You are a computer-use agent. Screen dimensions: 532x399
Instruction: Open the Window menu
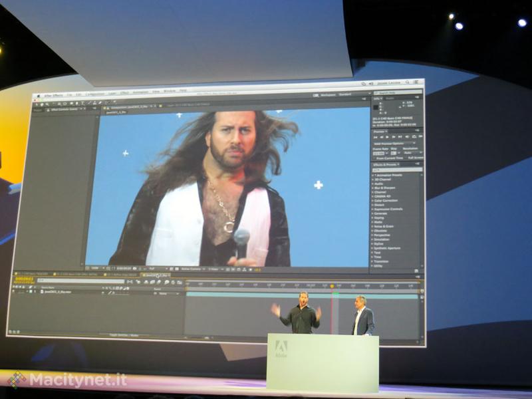click(x=170, y=92)
